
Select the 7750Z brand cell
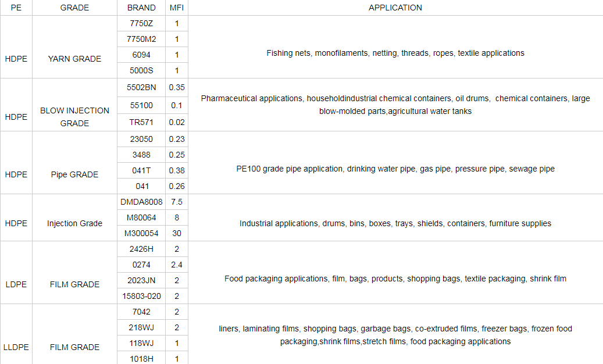coord(141,24)
